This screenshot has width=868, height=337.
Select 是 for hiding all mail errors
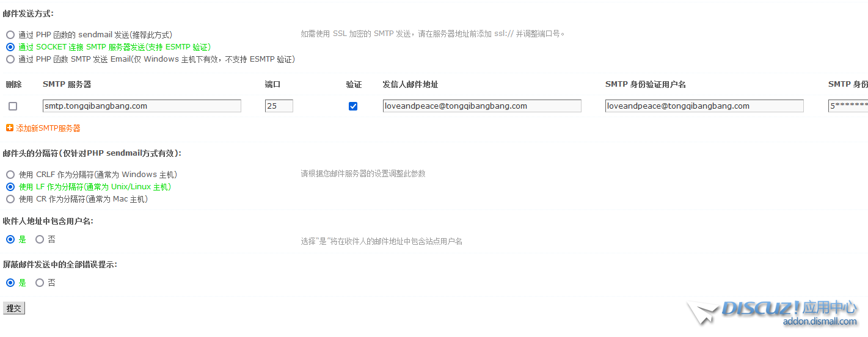(x=10, y=283)
